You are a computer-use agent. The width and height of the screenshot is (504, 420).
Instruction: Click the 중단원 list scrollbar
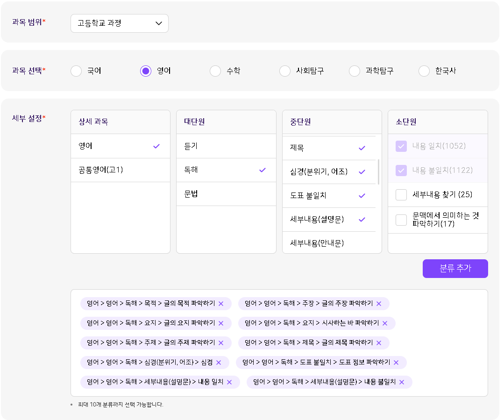point(378,172)
